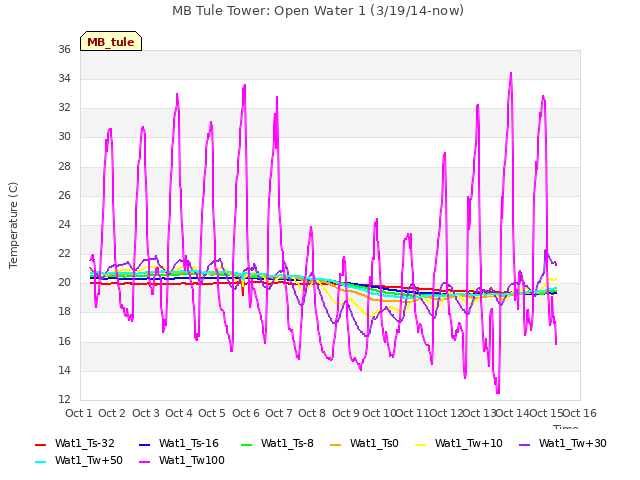Click the Oct 9 x-axis tick label
640x480 pixels.
[x=346, y=413]
